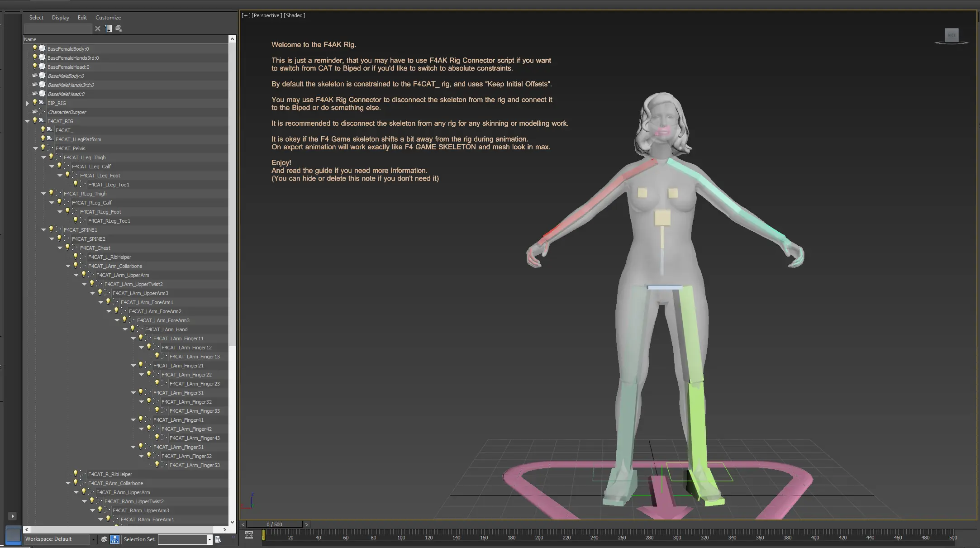
Task: Click the sphere icon beside BaseMaleHead:0
Action: coord(42,94)
